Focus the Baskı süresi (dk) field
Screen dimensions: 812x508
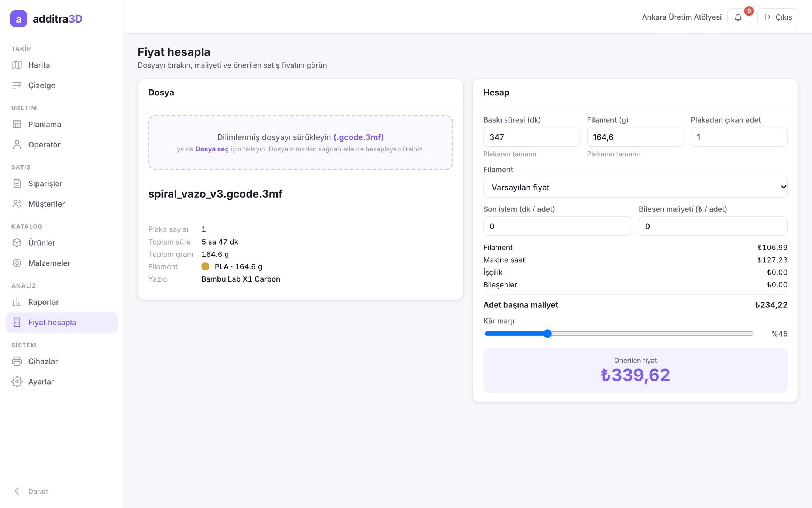point(531,137)
